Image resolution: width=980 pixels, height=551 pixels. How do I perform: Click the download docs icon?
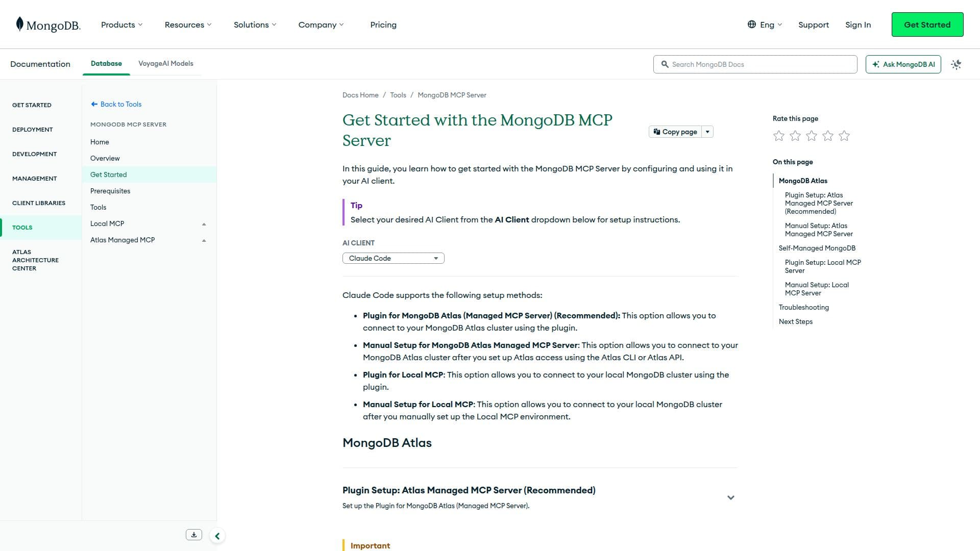tap(194, 535)
